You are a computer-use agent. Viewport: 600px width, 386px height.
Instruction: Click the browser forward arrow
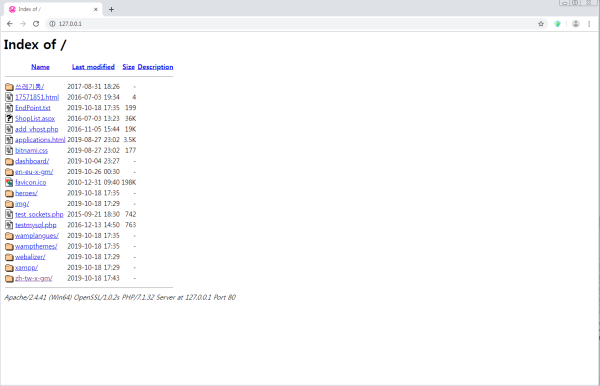click(23, 24)
